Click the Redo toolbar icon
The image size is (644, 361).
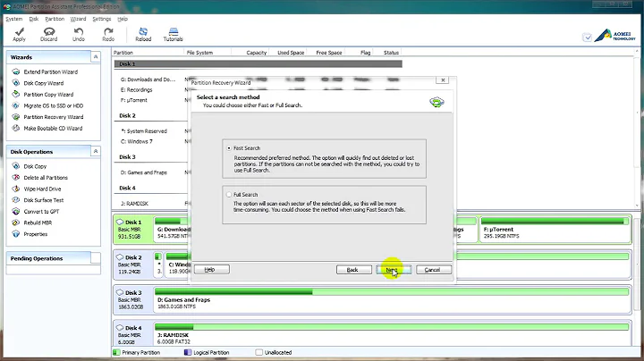108,35
